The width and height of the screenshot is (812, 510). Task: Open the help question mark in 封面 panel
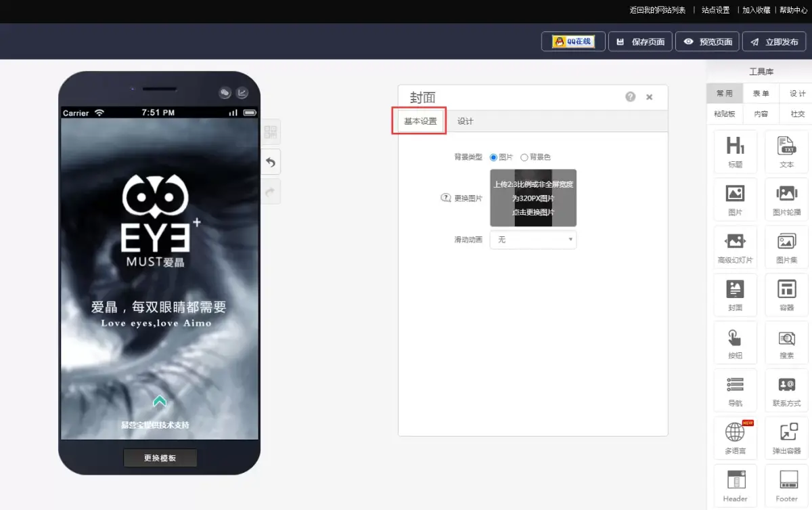(x=631, y=97)
